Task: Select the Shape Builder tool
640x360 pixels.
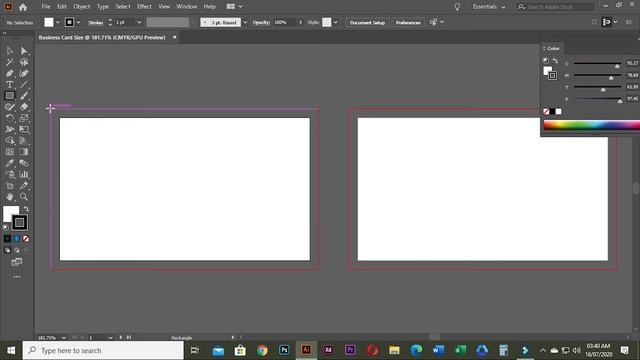Action: tap(10, 141)
